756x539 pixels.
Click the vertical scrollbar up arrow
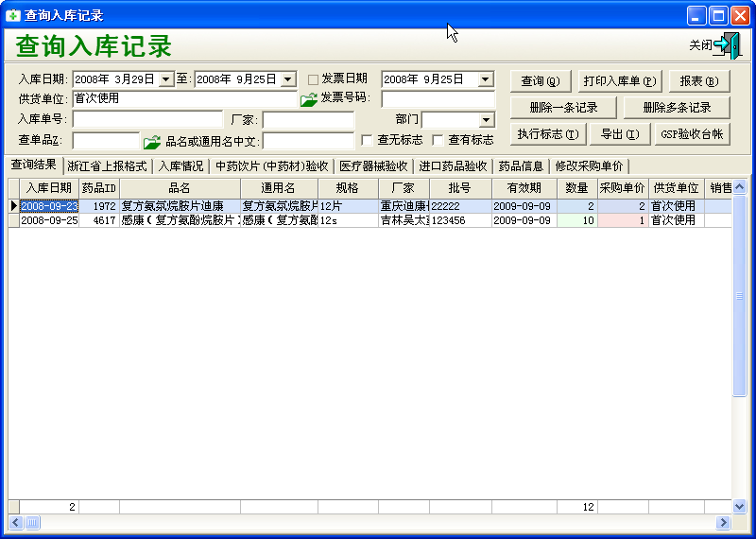(x=739, y=186)
